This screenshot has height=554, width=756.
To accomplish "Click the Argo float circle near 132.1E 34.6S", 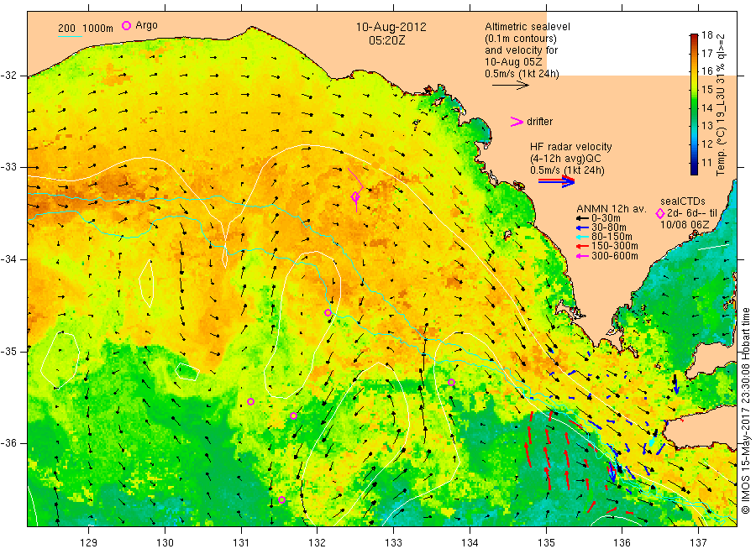I will (328, 312).
